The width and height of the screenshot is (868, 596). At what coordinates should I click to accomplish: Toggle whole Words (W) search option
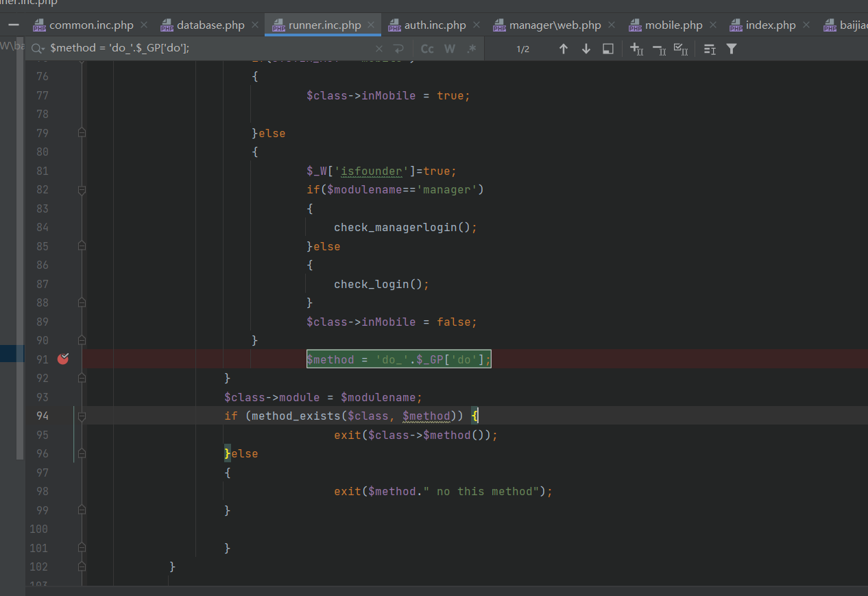[x=450, y=49]
